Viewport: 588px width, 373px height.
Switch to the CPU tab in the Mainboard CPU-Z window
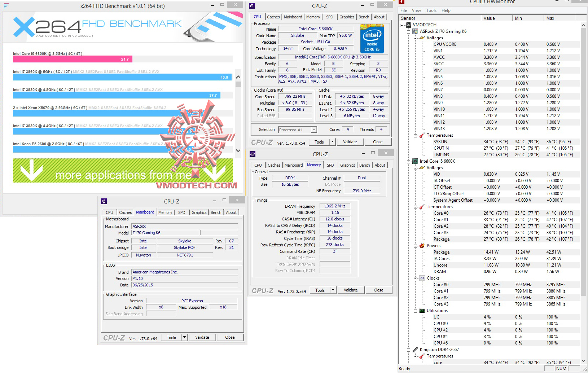pyautogui.click(x=110, y=212)
